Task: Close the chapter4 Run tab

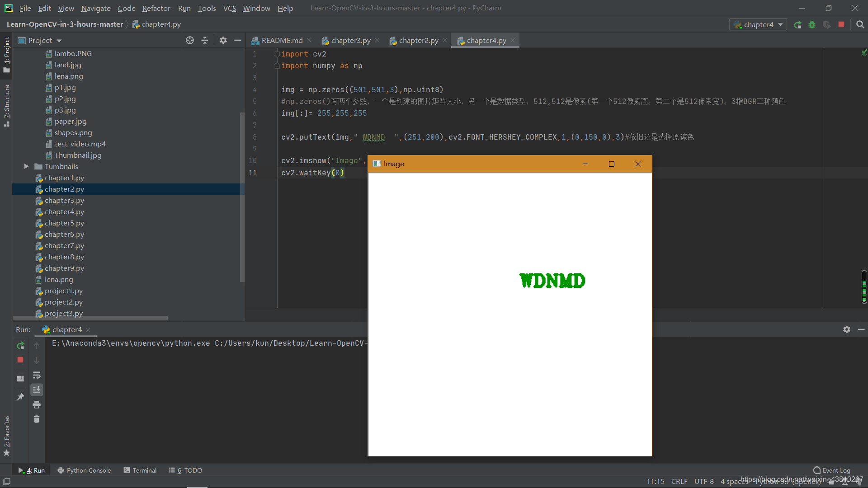Action: 88,330
